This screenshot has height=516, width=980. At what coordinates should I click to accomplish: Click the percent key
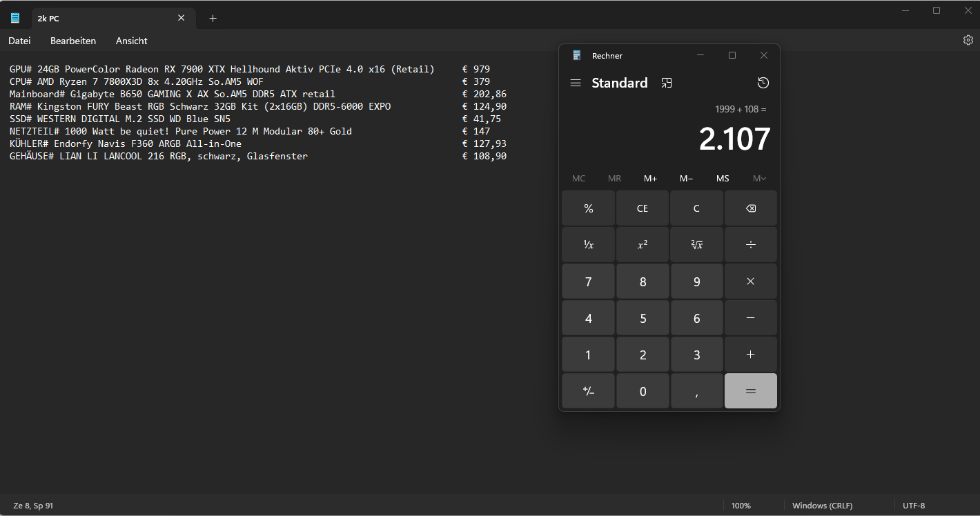click(588, 208)
